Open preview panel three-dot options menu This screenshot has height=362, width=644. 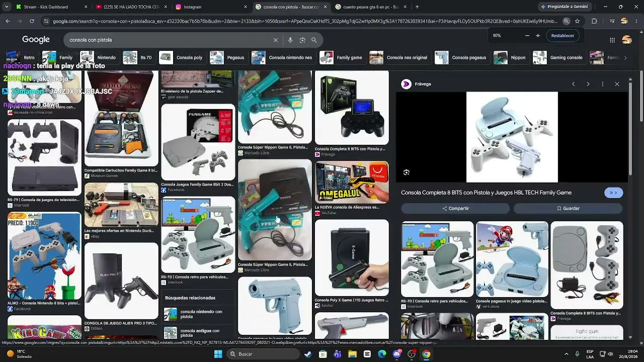pyautogui.click(x=602, y=84)
